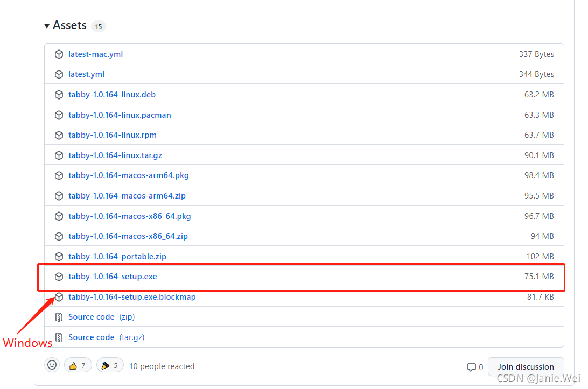Image resolution: width=588 pixels, height=389 pixels.
Task: Download latest.yml file
Action: pyautogui.click(x=86, y=74)
